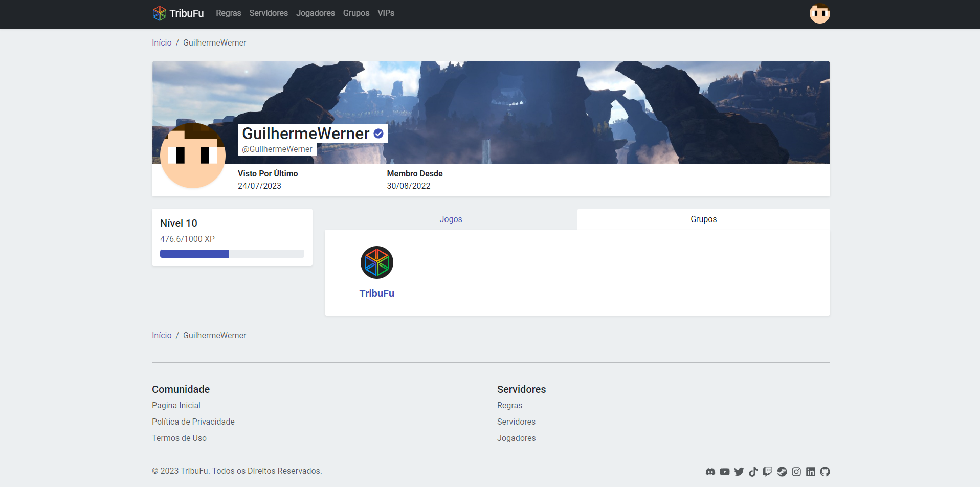Image resolution: width=980 pixels, height=487 pixels.
Task: Click the TribuFu brand name in navbar
Action: click(x=187, y=13)
